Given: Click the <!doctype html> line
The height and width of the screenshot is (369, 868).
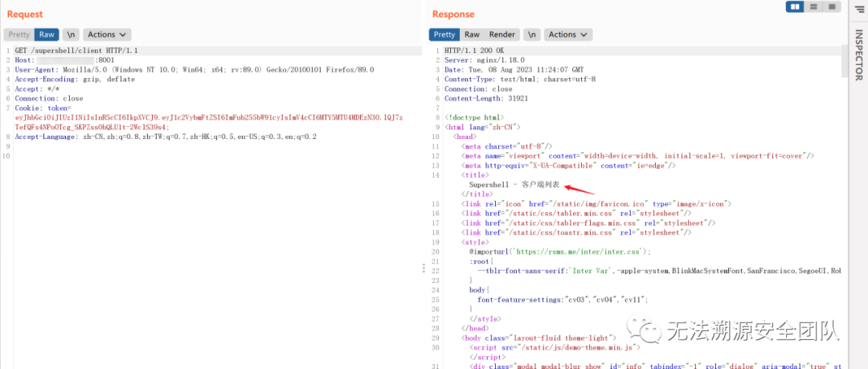Looking at the screenshot, I should [474, 117].
